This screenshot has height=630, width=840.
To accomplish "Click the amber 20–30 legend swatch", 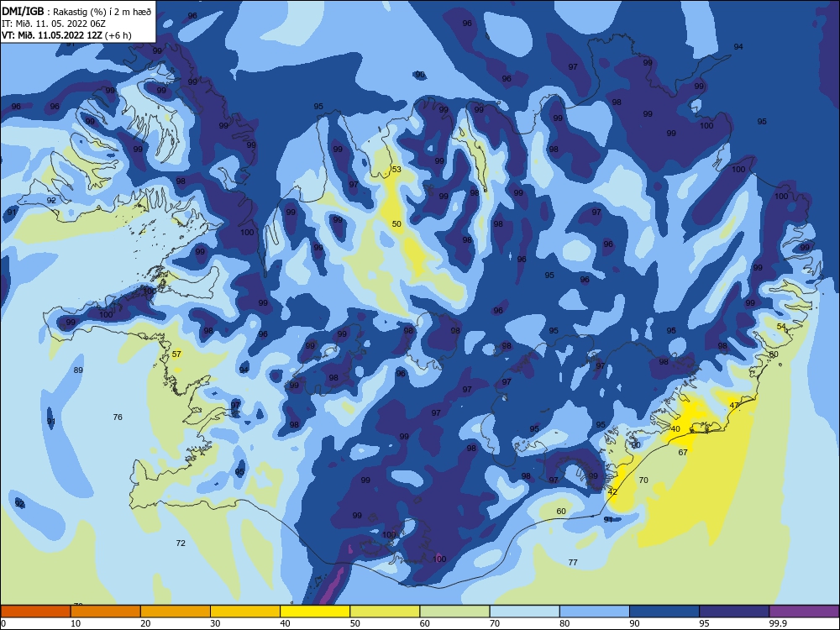I will point(176,612).
